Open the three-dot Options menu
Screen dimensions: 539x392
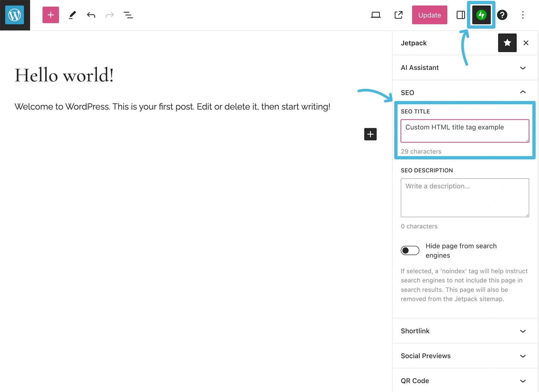point(523,15)
